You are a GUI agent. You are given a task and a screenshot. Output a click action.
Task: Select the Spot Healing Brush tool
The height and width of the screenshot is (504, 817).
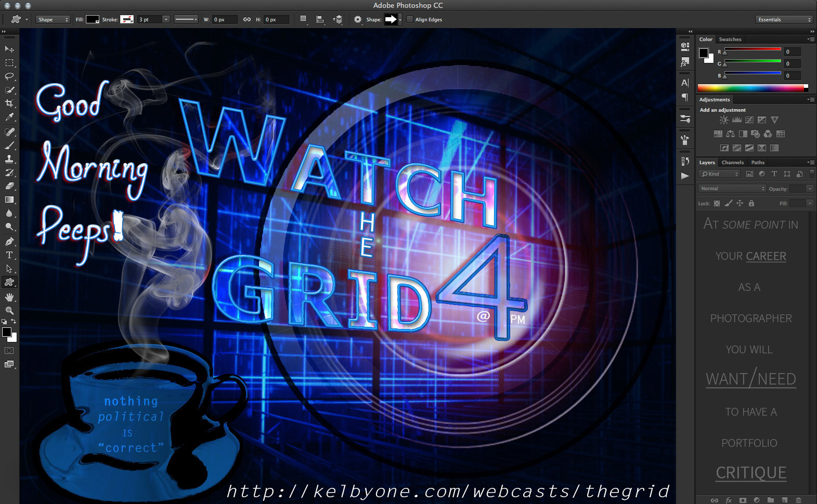tap(9, 131)
